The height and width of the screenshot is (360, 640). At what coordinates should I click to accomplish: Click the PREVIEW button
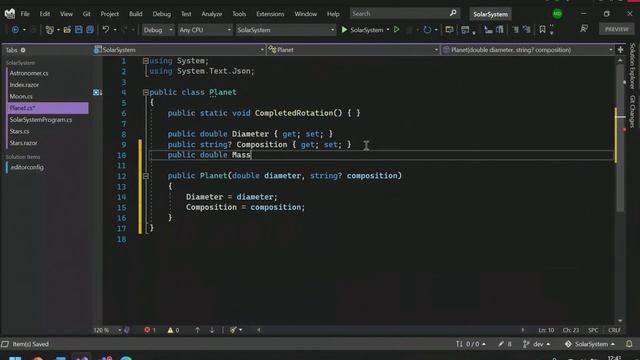tap(616, 29)
